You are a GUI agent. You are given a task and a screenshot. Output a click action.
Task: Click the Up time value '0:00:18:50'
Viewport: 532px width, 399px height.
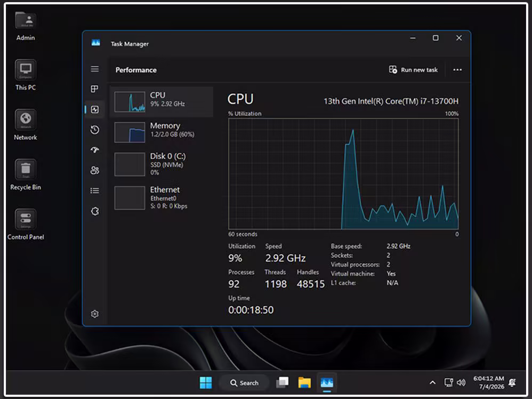click(x=251, y=310)
